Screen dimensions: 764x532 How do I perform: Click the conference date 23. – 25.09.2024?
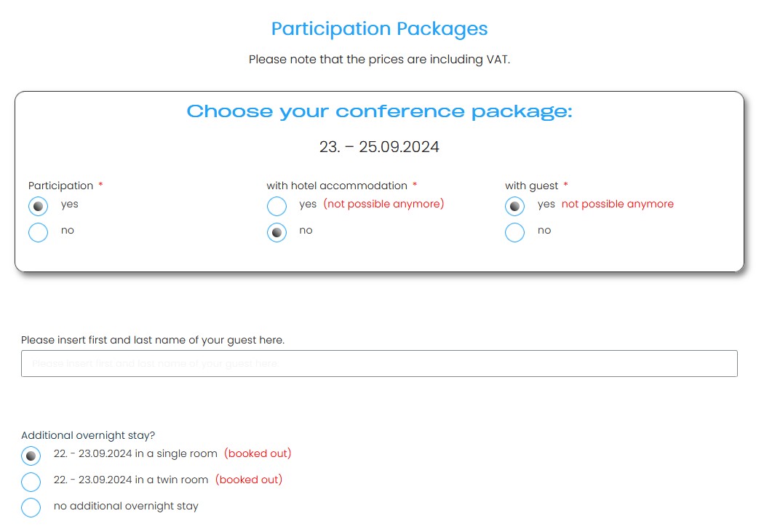(x=379, y=147)
